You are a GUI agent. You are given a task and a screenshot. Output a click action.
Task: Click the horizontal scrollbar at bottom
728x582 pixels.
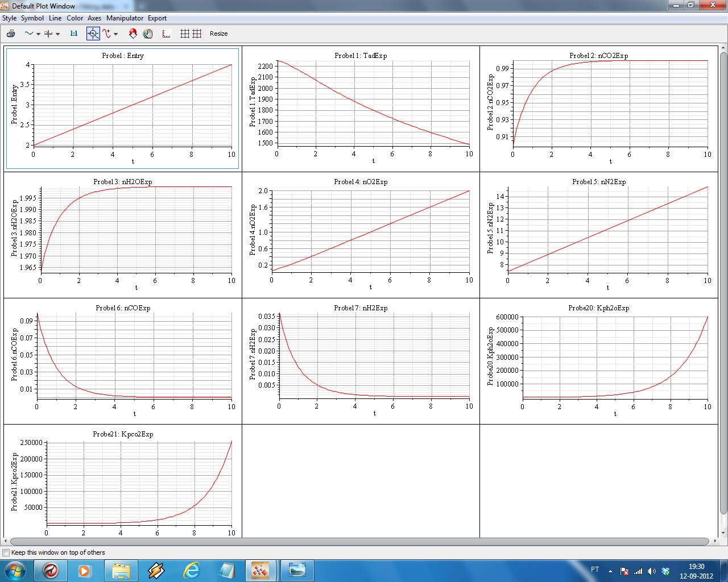click(x=359, y=542)
